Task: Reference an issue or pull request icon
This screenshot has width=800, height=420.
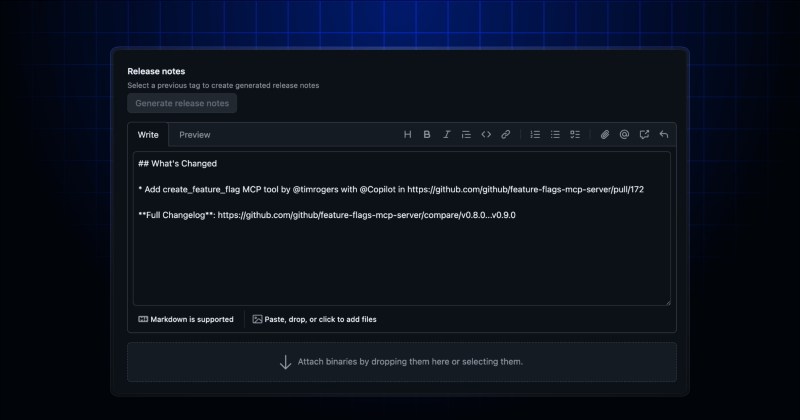Action: (644, 135)
